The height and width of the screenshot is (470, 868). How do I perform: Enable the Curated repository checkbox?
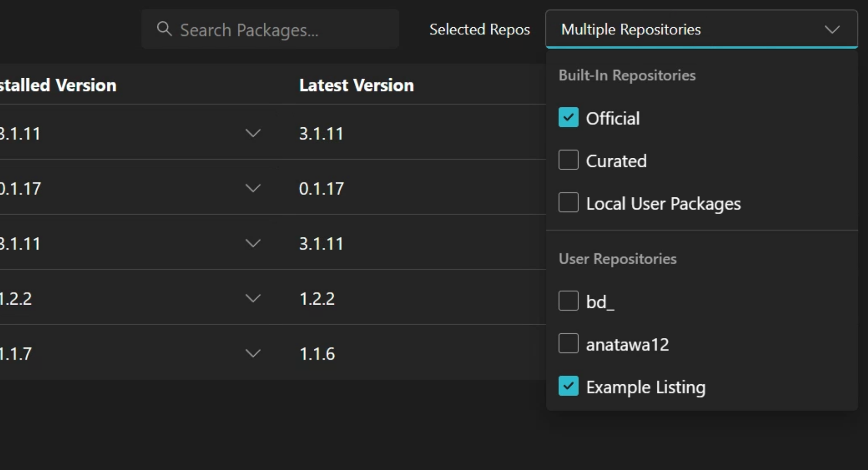point(568,160)
